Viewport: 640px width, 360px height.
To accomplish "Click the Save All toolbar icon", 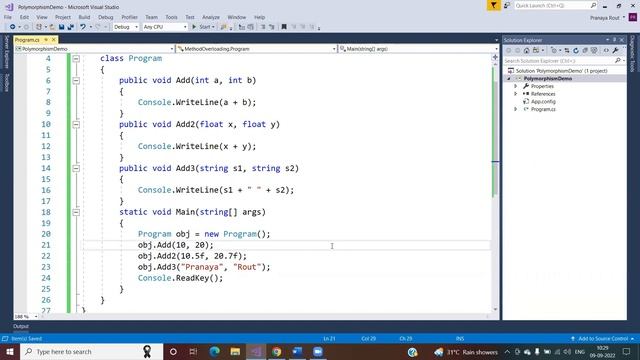I will pos(71,27).
